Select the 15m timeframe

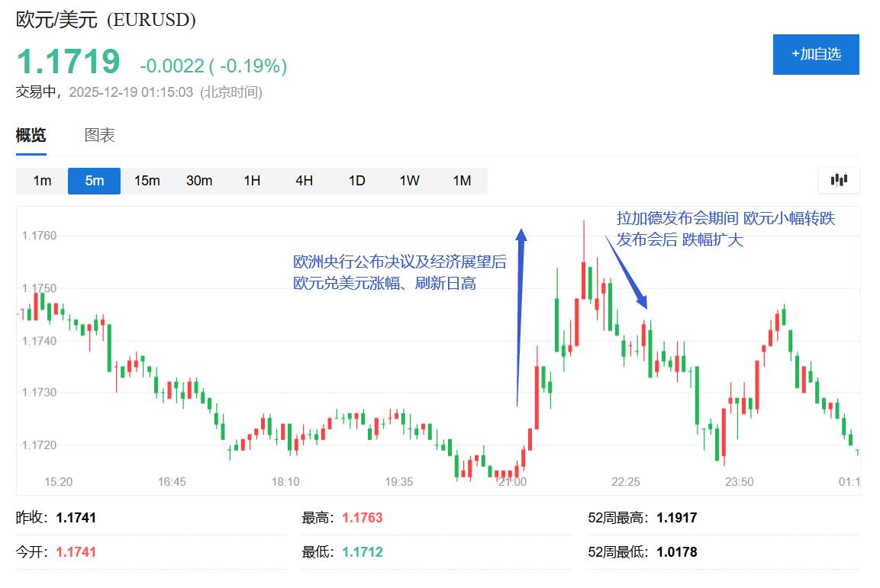[147, 181]
